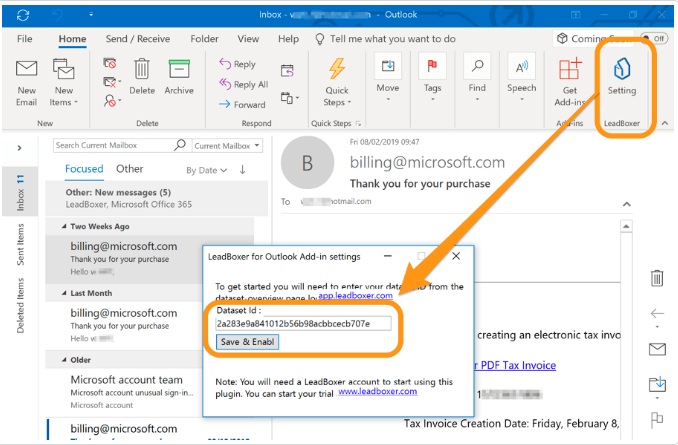The image size is (678, 445).
Task: Open the Speech read aloud icon
Action: click(x=521, y=66)
